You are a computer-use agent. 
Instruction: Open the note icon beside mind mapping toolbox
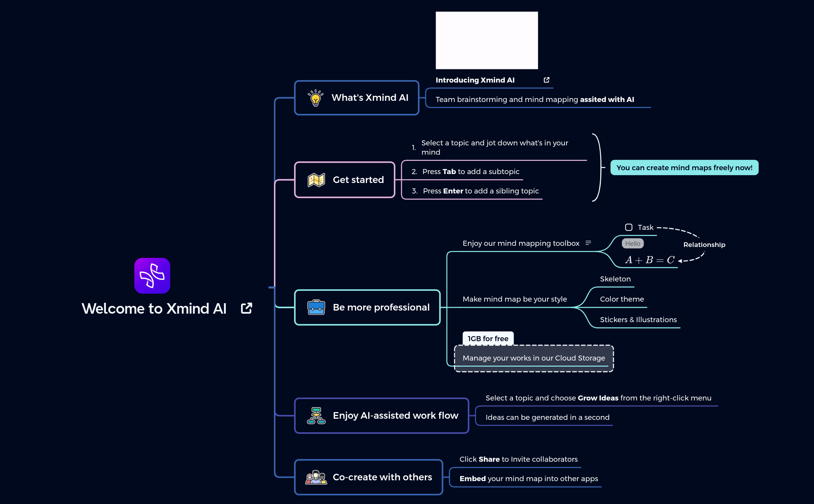pos(588,243)
